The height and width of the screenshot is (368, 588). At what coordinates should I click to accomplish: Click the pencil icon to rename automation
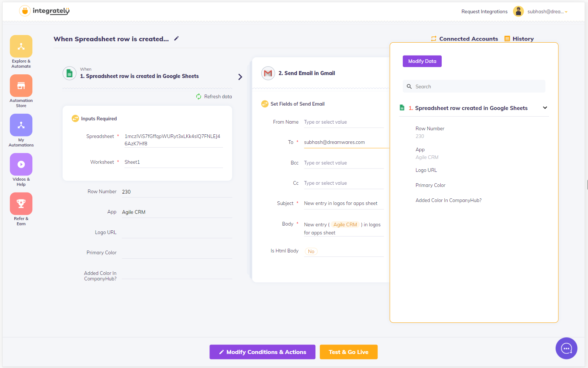click(176, 39)
